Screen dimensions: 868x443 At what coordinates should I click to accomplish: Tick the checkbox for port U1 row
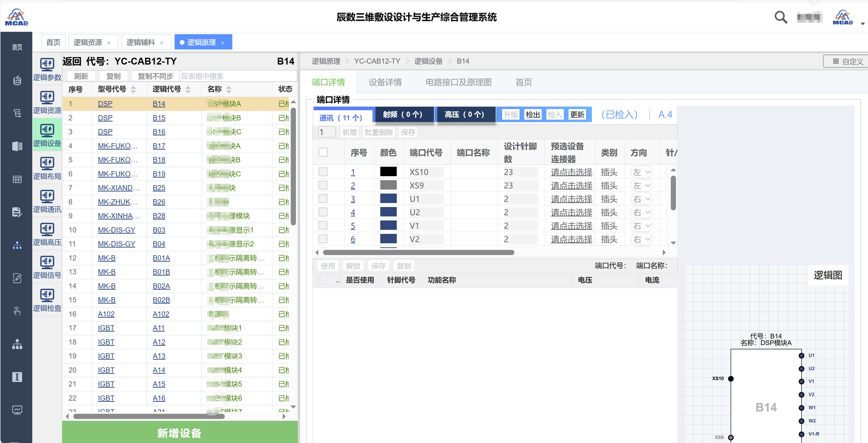tap(323, 199)
